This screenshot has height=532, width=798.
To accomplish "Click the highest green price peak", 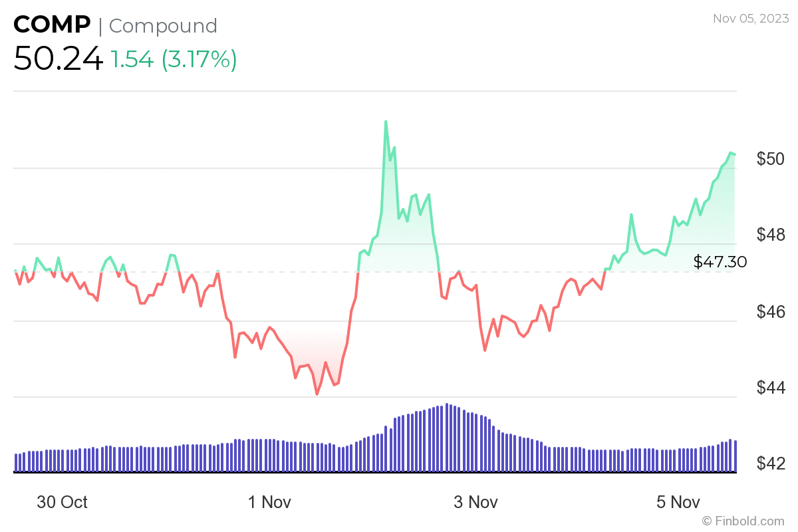I will pos(386,122).
